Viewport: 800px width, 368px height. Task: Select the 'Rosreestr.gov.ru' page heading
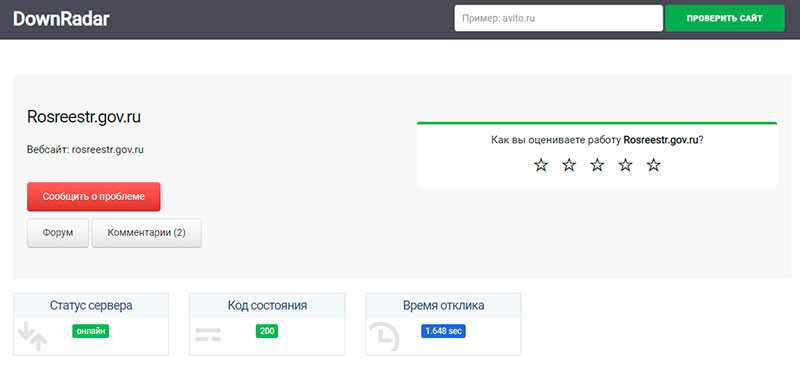coord(84,117)
